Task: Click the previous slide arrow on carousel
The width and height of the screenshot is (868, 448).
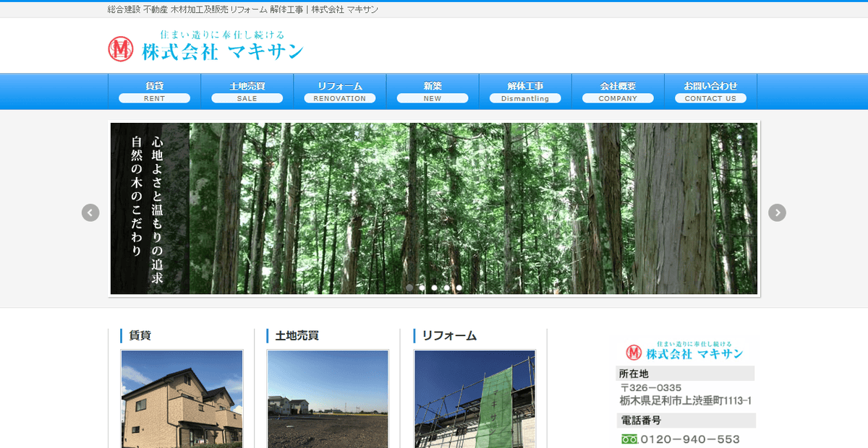Action: [90, 212]
